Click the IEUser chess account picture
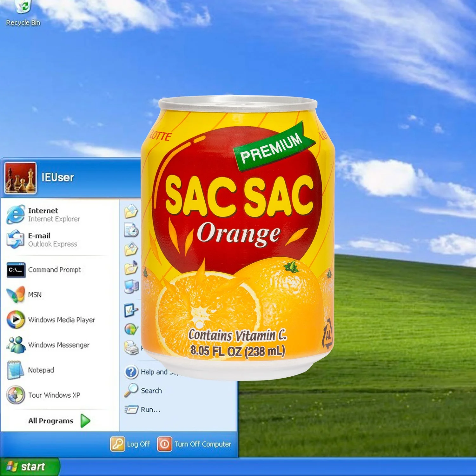This screenshot has height=476, width=476. click(x=21, y=178)
